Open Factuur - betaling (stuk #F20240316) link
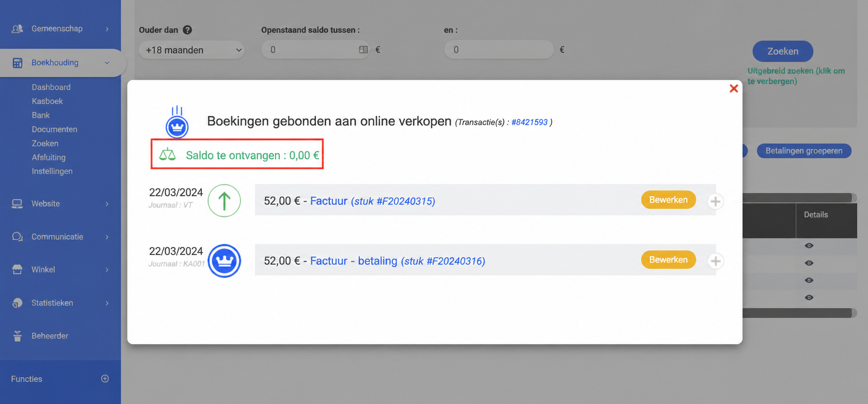Viewport: 868px width, 404px height. tap(398, 261)
